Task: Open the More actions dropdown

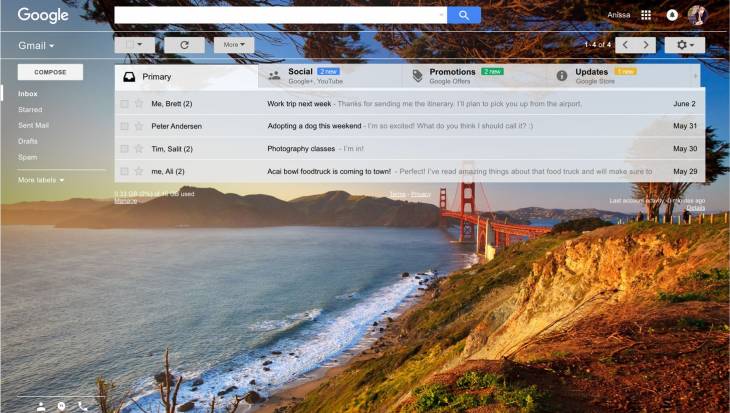Action: pos(234,45)
